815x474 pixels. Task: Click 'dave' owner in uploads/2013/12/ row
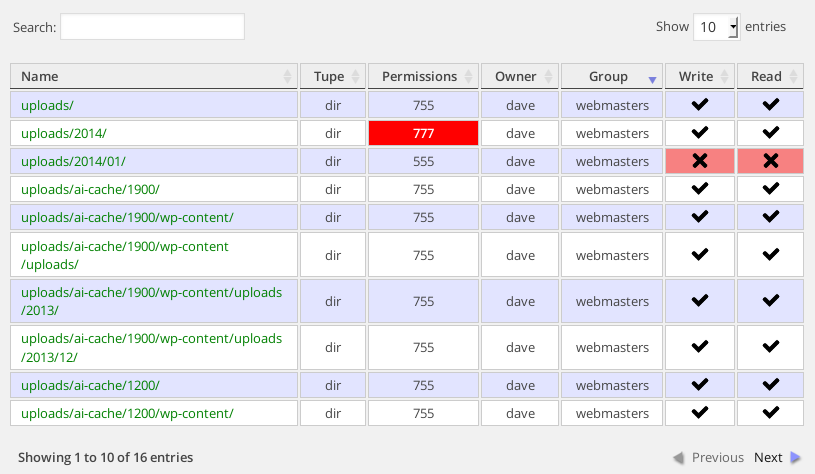pyautogui.click(x=520, y=347)
